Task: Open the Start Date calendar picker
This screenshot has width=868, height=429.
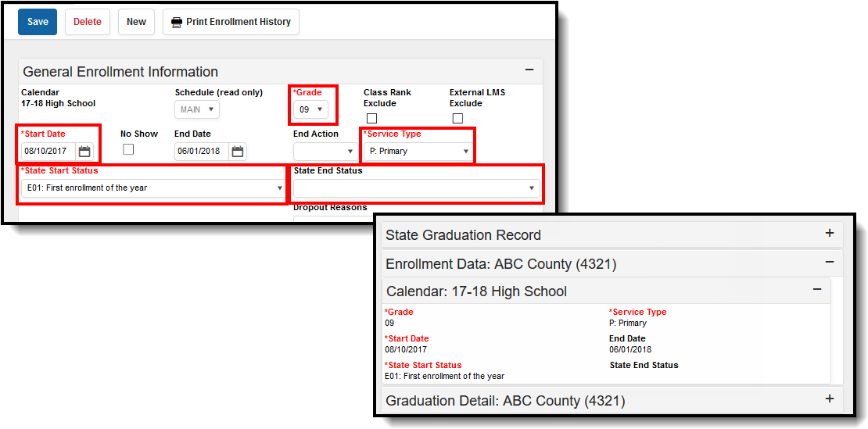Action: click(x=84, y=151)
